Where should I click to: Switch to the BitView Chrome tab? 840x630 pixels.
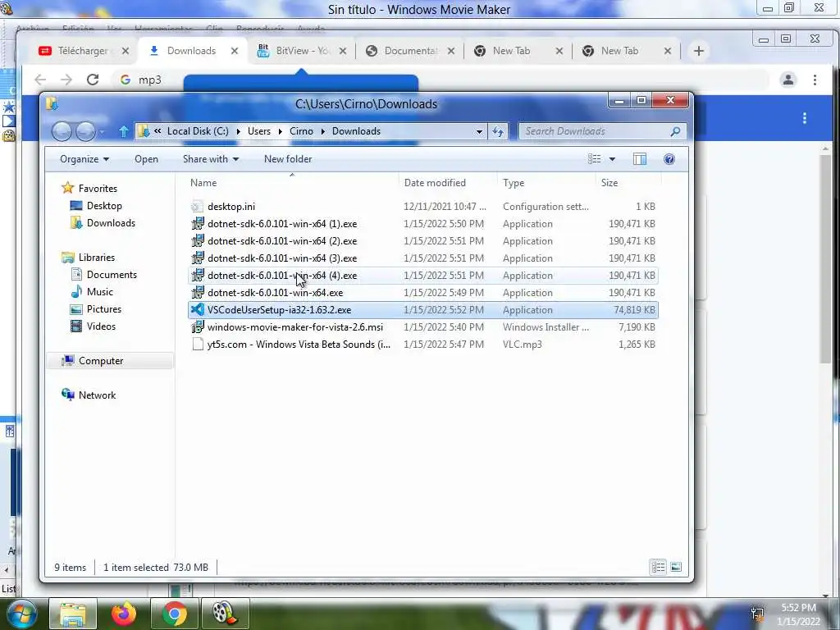(300, 51)
